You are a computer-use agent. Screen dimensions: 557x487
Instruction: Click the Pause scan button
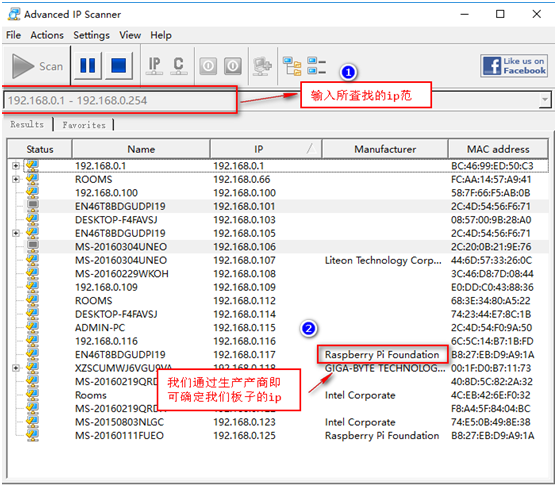pos(88,66)
